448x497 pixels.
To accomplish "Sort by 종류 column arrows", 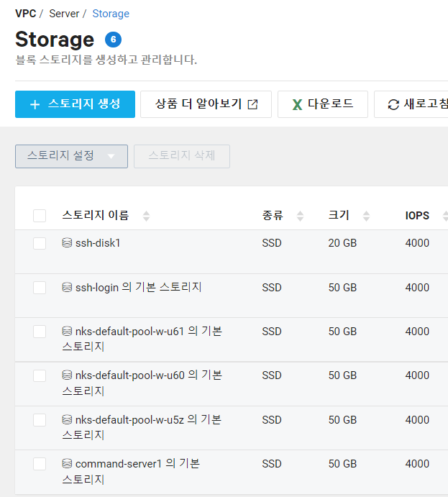I will pos(300,216).
